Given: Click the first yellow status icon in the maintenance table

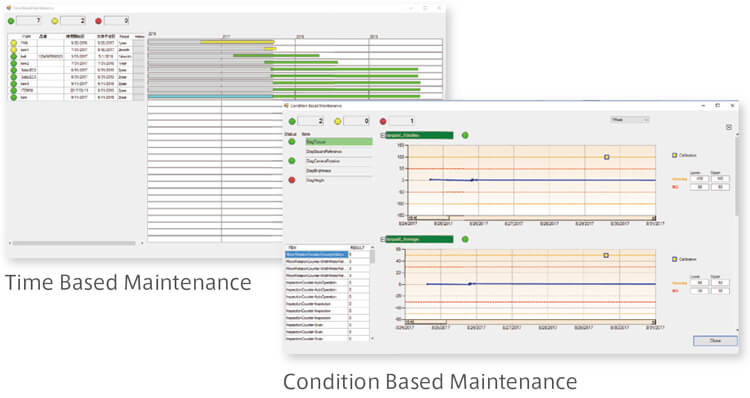Looking at the screenshot, I should pyautogui.click(x=13, y=43).
